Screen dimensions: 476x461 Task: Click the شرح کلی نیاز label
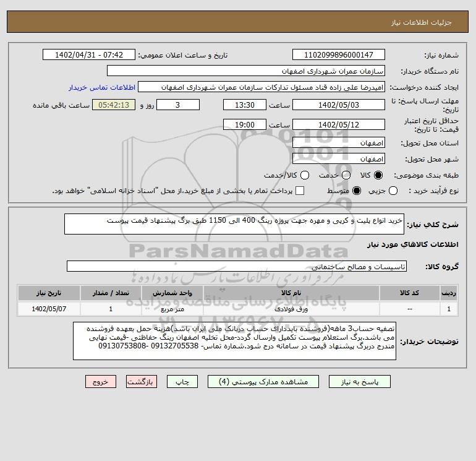[433, 225]
